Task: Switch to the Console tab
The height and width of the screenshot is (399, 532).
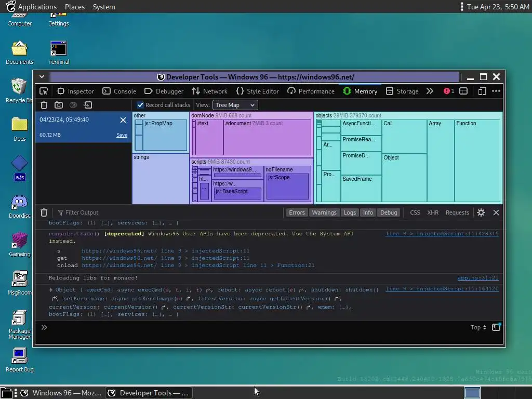Action: [119, 91]
